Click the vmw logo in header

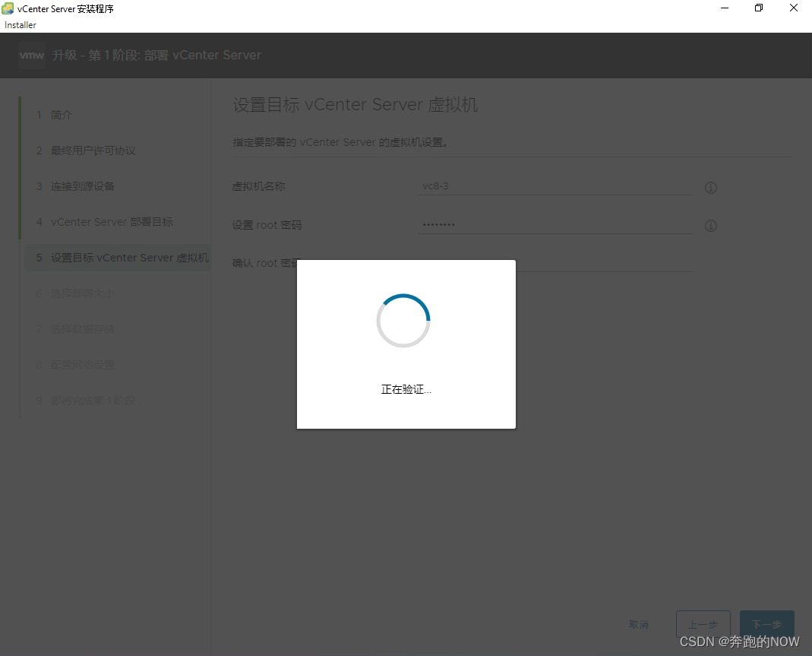pos(32,55)
